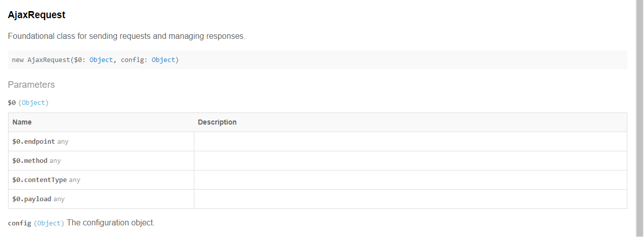The width and height of the screenshot is (644, 237).
Task: Click 'The configuration object.' description text
Action: point(111,223)
